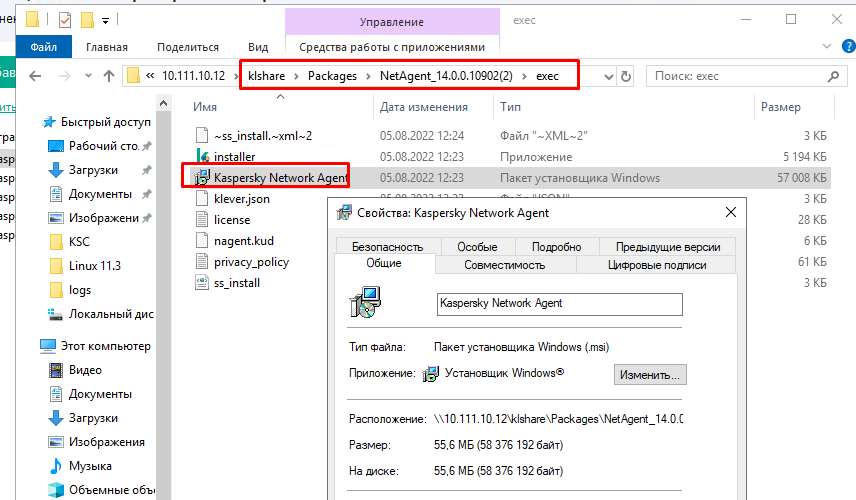Expand the ribbon with chevron
This screenshot has width=856, height=500.
pos(827,46)
